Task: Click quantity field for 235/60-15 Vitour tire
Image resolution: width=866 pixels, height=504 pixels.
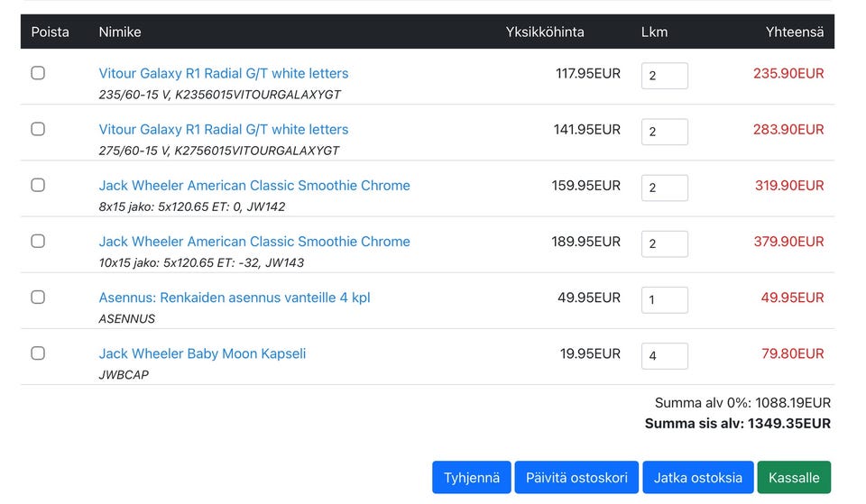Action: pyautogui.click(x=665, y=76)
